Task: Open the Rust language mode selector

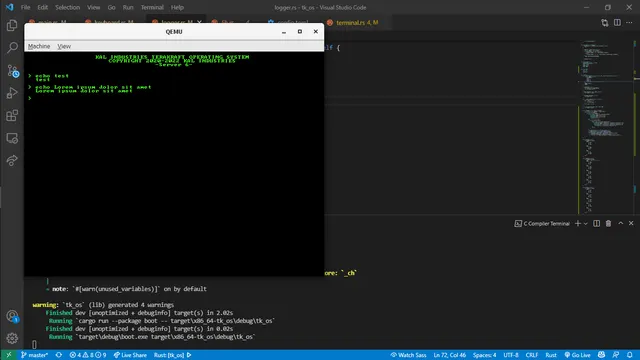Action: click(x=551, y=355)
